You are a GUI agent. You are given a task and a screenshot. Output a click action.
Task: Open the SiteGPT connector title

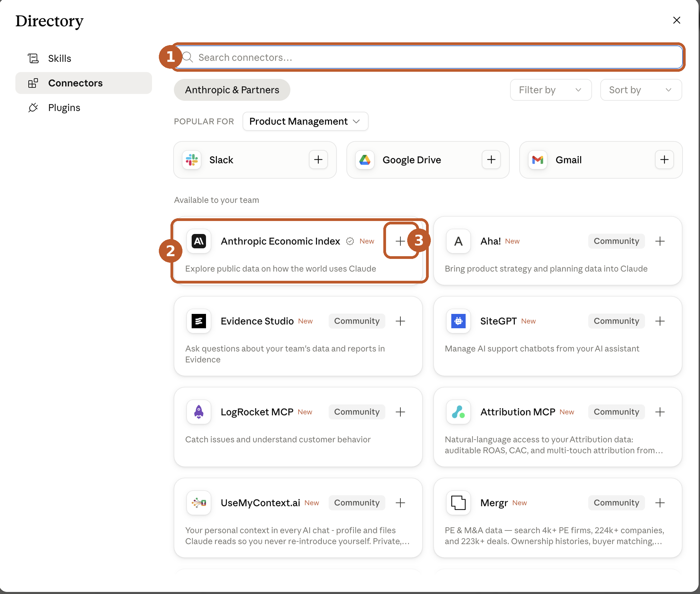click(498, 321)
